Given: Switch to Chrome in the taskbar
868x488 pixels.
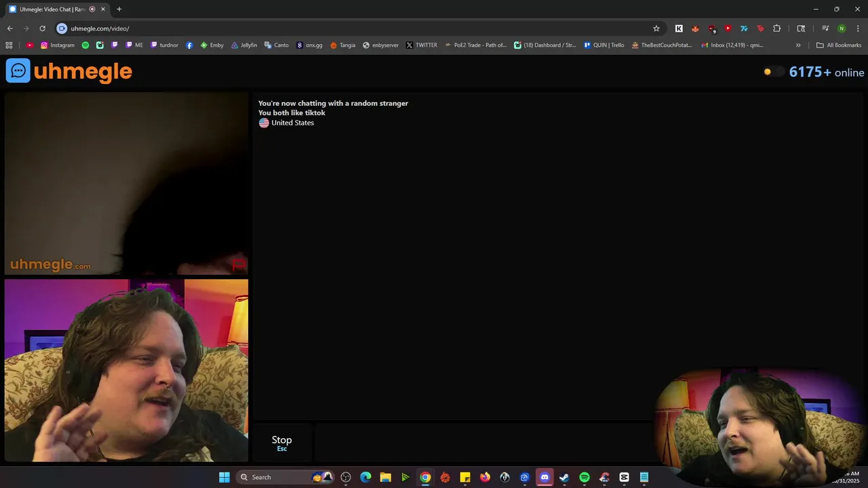Looking at the screenshot, I should [425, 477].
